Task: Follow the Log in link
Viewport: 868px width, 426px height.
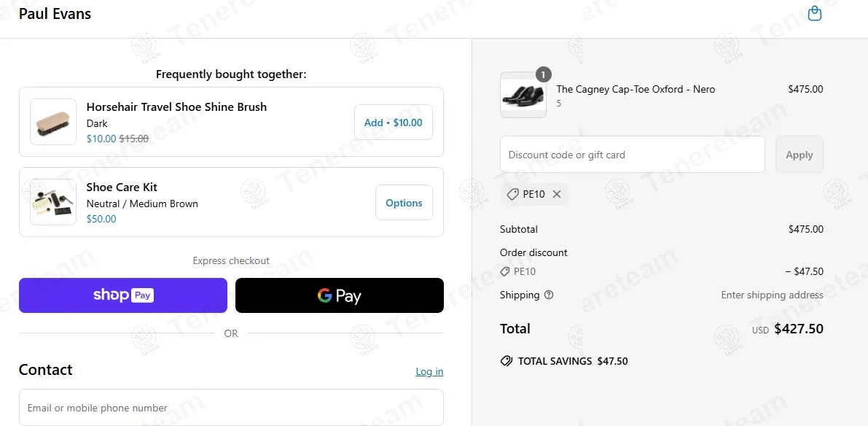Action: [x=429, y=371]
